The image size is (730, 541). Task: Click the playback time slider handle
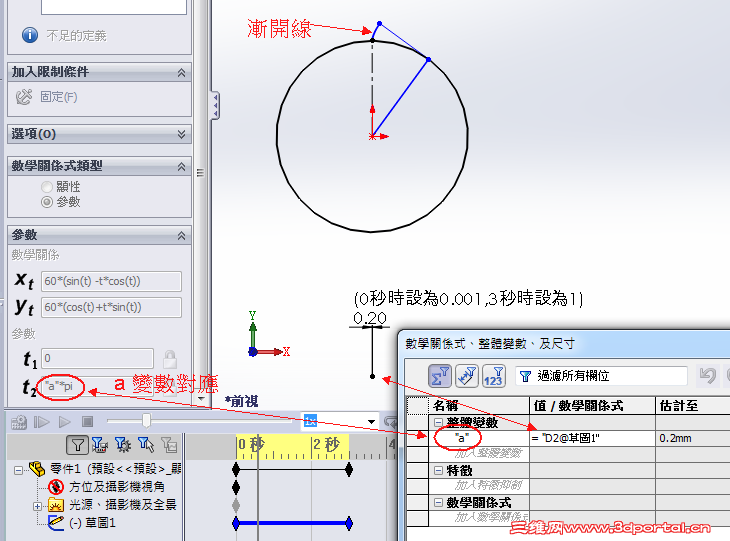(147, 420)
